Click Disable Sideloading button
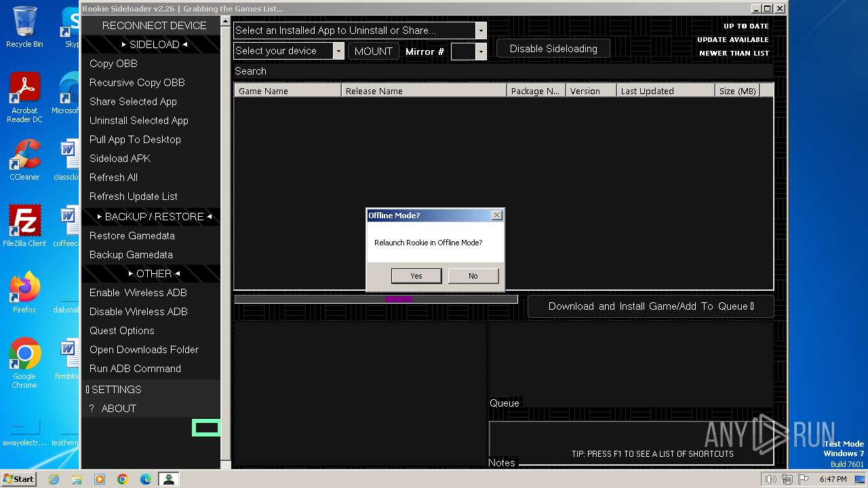Viewport: 868px width, 488px height. pos(553,49)
